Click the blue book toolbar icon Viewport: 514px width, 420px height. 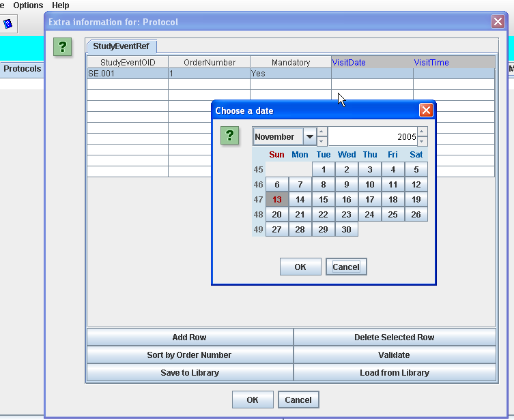point(8,24)
